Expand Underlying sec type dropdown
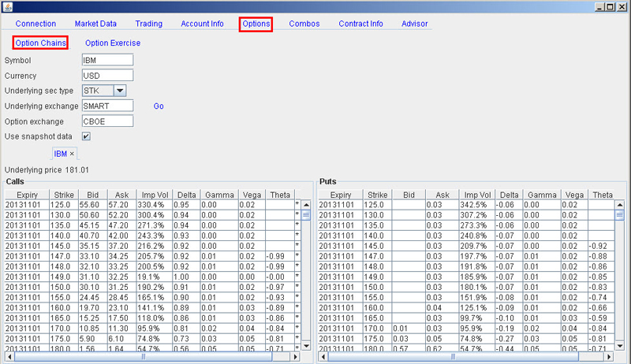 [x=120, y=91]
